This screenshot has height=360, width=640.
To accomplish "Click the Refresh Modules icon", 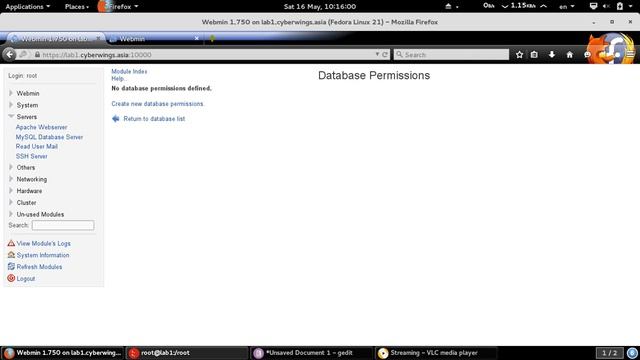I will coord(11,267).
